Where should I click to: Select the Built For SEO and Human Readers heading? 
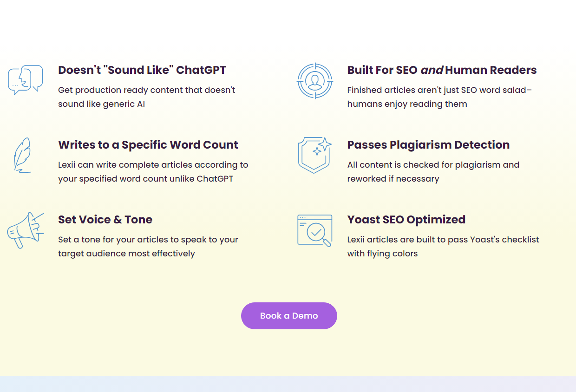[442, 70]
